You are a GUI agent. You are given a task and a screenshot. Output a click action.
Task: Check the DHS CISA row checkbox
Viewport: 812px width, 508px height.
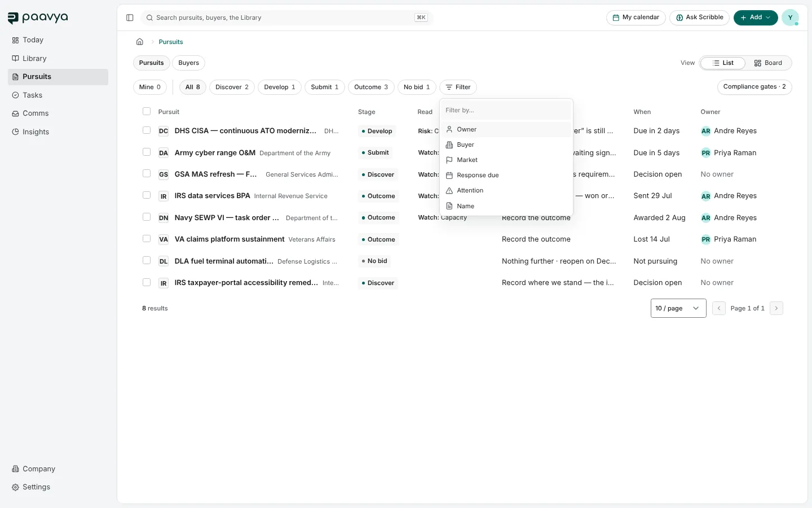pyautogui.click(x=147, y=130)
